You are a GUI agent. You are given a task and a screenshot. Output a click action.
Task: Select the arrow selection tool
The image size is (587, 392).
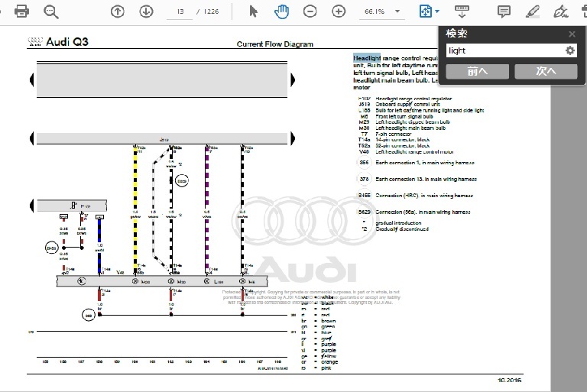pyautogui.click(x=253, y=11)
